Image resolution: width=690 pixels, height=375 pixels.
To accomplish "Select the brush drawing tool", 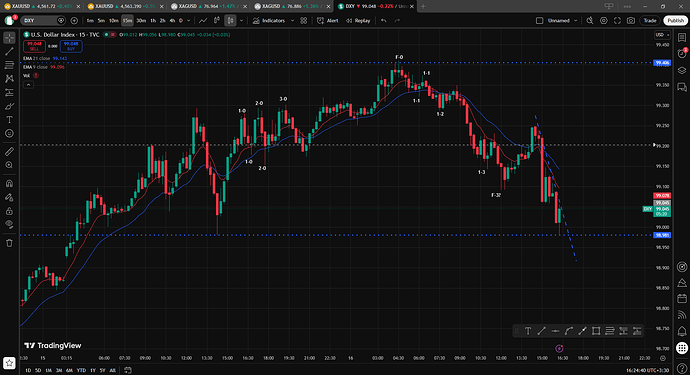I will (9, 106).
